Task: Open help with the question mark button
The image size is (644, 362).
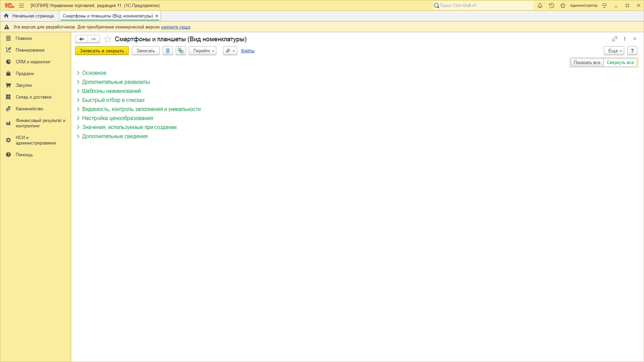Action: [x=632, y=51]
